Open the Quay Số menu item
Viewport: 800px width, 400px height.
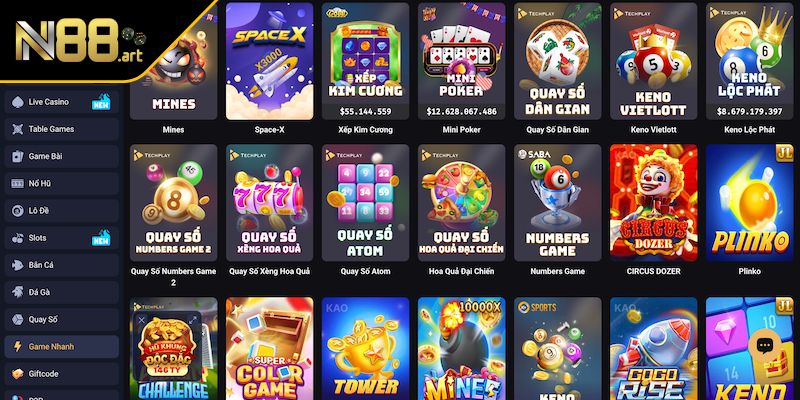[x=62, y=319]
